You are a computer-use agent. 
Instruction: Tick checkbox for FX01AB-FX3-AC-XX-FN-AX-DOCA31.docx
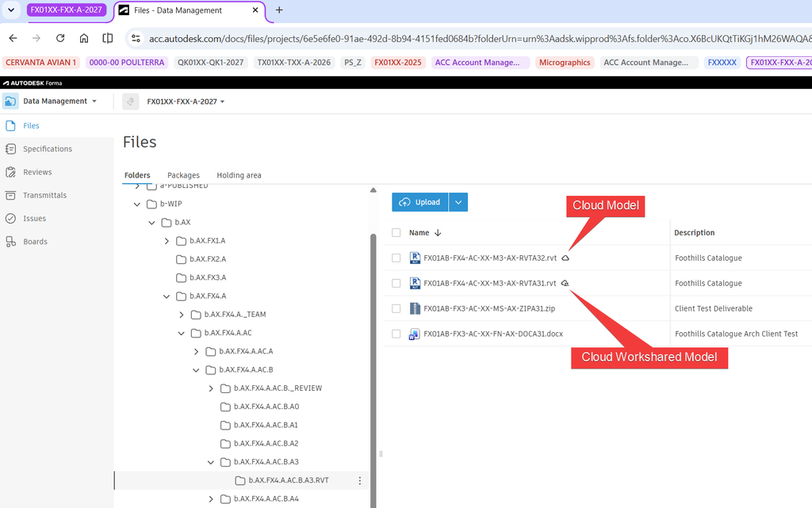(396, 334)
